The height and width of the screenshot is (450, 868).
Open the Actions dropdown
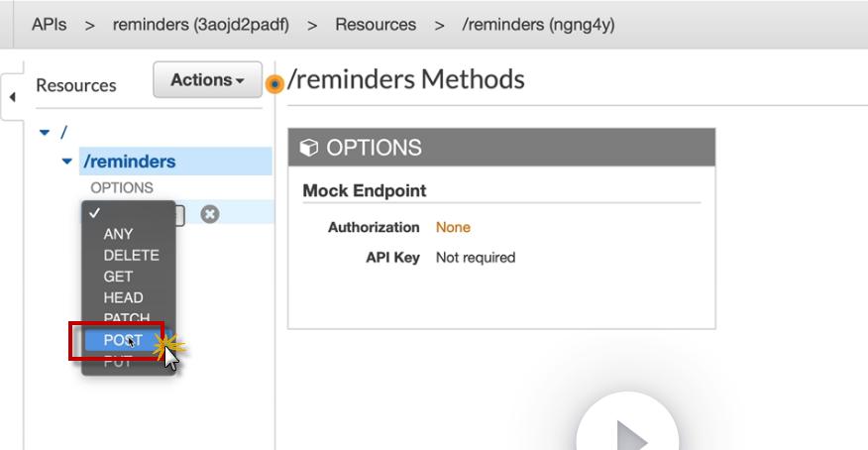coord(207,80)
